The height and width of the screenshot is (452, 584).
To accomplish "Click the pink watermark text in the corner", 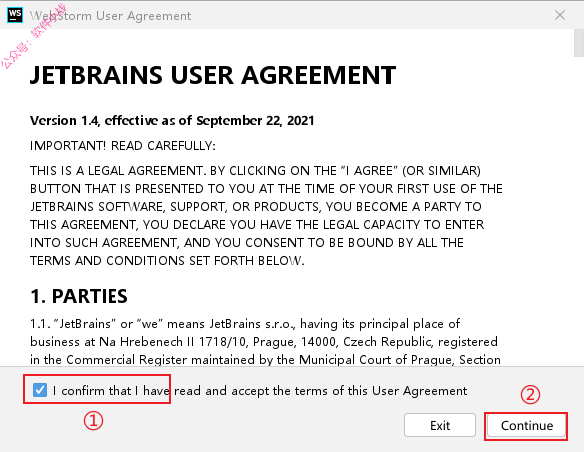I will (34, 36).
